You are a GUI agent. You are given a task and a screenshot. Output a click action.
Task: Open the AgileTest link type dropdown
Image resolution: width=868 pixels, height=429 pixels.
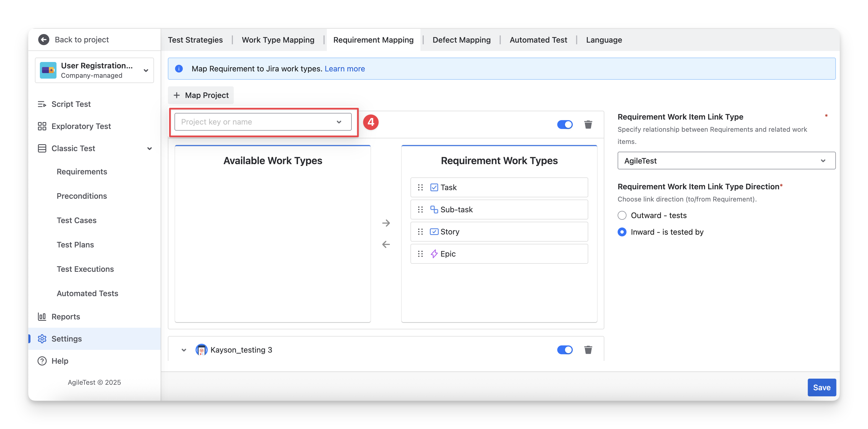(x=726, y=161)
